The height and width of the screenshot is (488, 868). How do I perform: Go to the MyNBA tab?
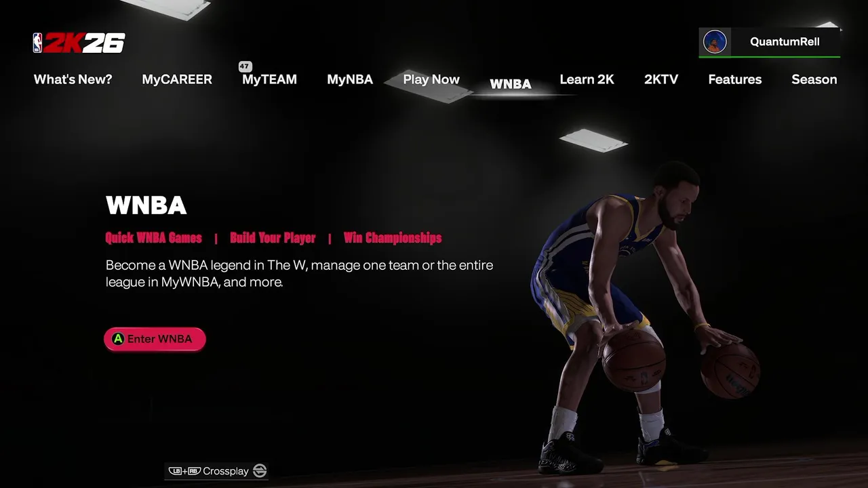tap(350, 79)
